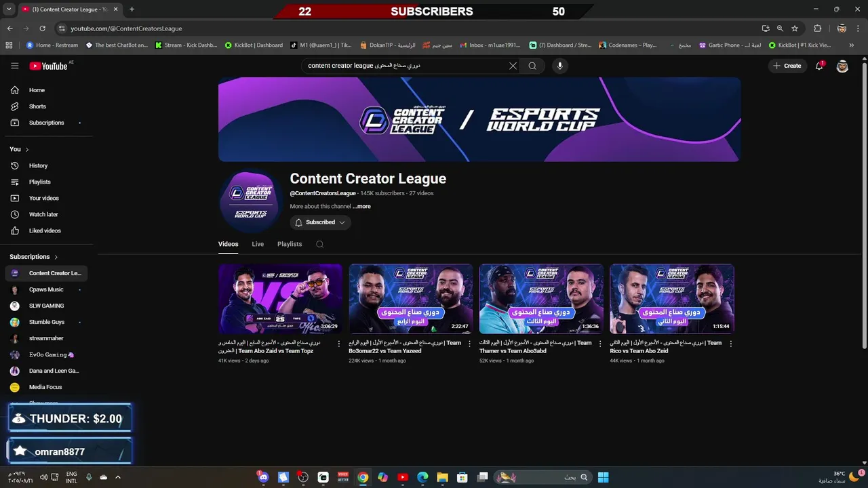Open the Subscribed notification dropdown
Viewport: 868px width, 488px height.
[320, 222]
